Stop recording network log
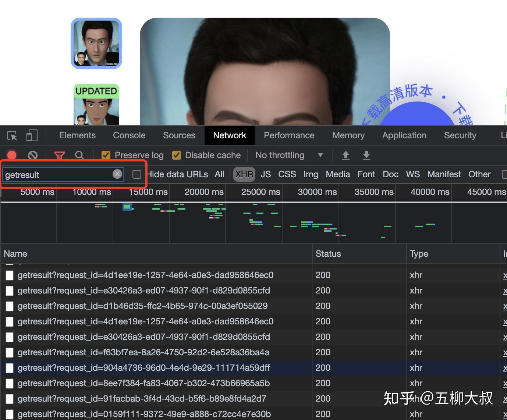Image resolution: width=507 pixels, height=420 pixels. pyautogui.click(x=11, y=155)
